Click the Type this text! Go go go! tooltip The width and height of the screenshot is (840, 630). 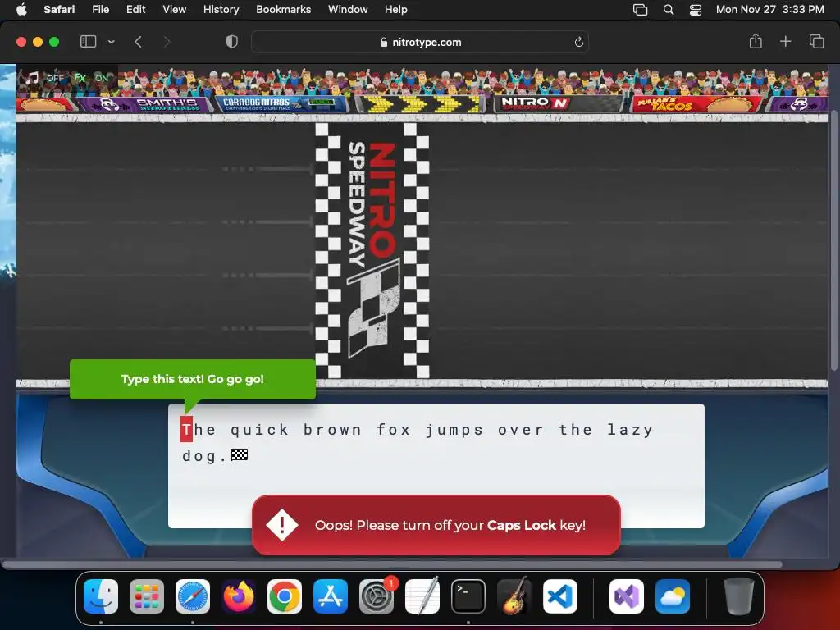coord(192,379)
